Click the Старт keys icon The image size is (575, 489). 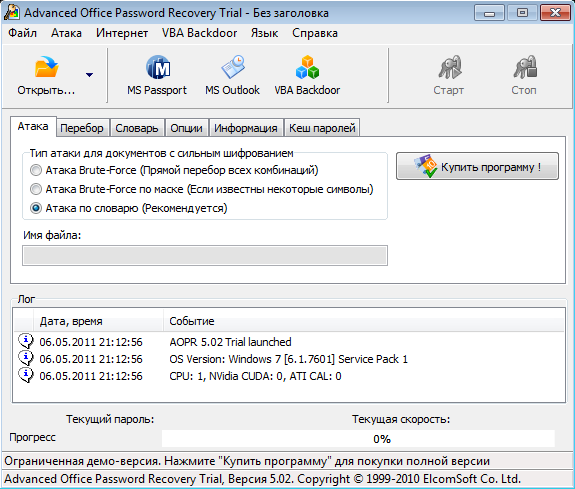(x=449, y=67)
